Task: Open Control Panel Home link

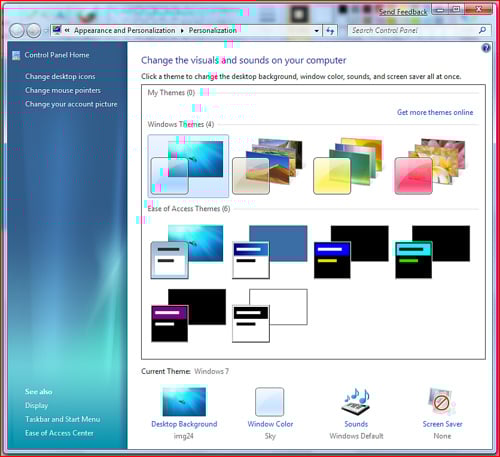Action: tap(57, 55)
